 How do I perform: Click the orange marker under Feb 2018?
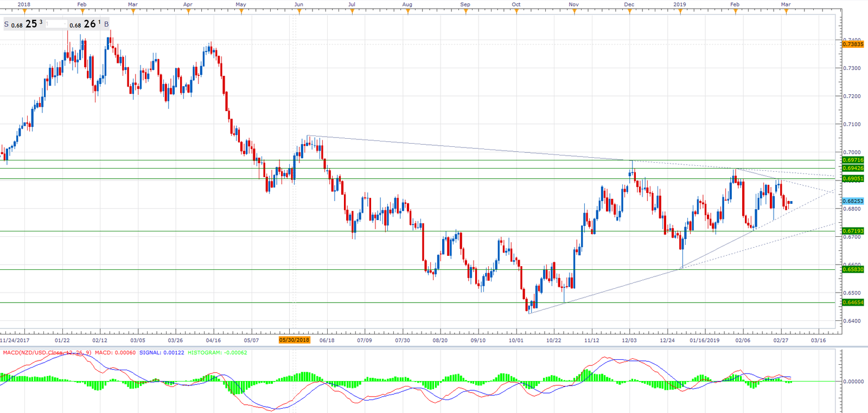82,11
